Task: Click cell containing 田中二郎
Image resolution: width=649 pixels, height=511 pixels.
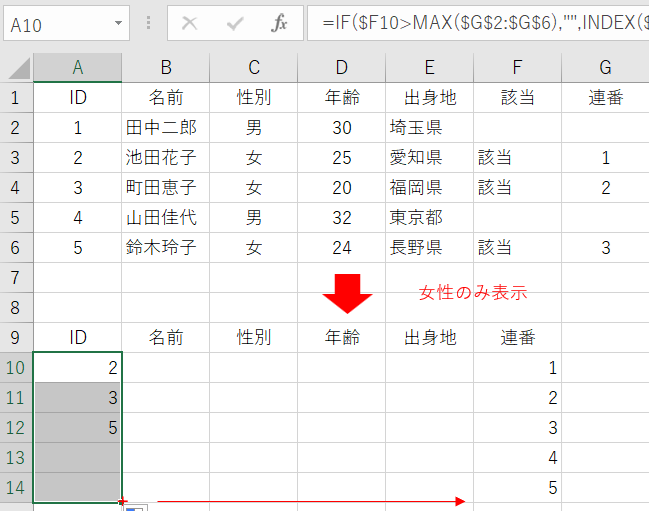Action: coord(165,128)
